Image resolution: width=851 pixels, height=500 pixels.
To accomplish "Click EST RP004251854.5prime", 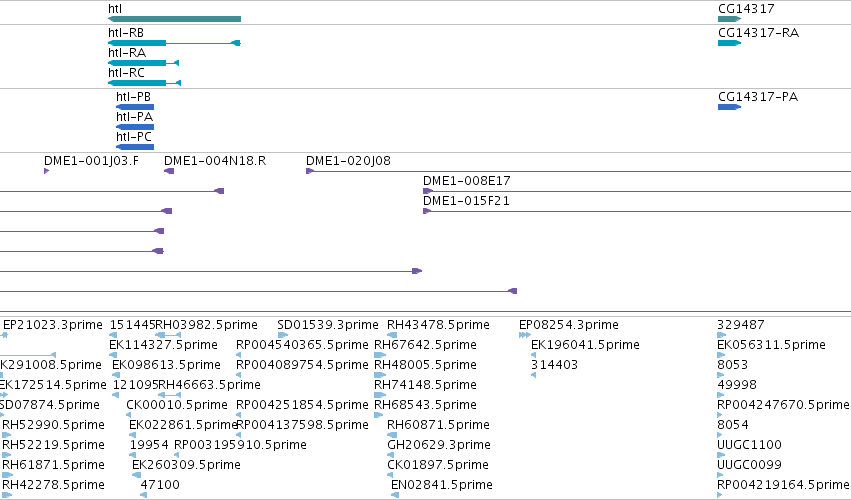I will (x=302, y=405).
